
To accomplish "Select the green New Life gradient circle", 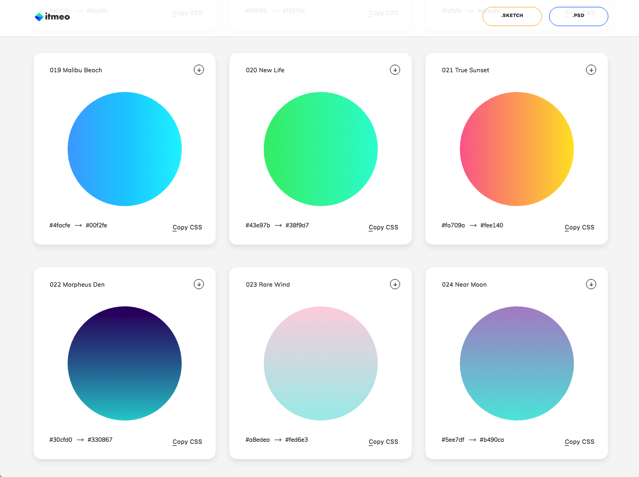I will click(x=321, y=149).
